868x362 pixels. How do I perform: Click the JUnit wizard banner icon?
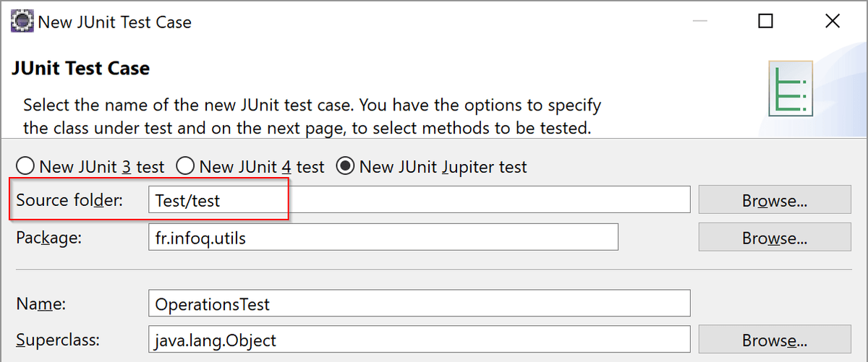[791, 88]
